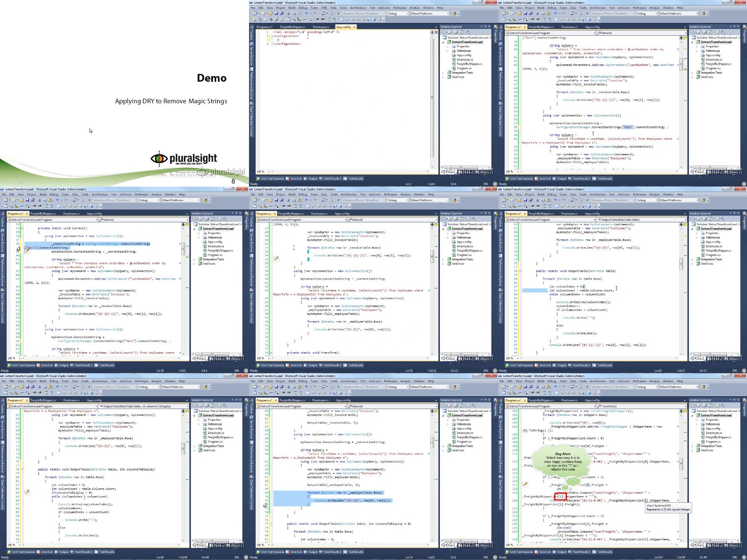Click ReSharper pencil action icon, window at Ln 55
Image resolution: width=747 pixels, height=560 pixels.
pos(276,258)
